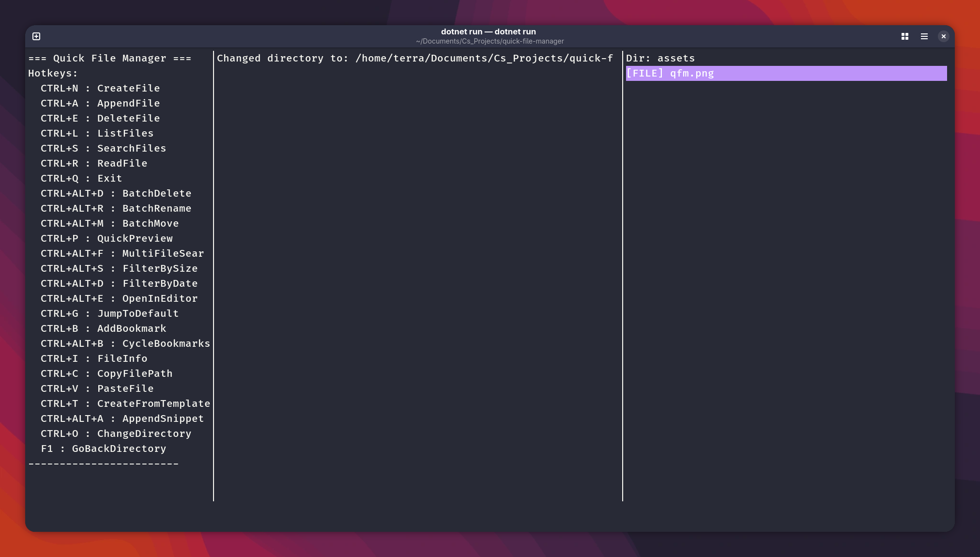
Task: Click the BatchRename hotkey line
Action: [116, 209]
